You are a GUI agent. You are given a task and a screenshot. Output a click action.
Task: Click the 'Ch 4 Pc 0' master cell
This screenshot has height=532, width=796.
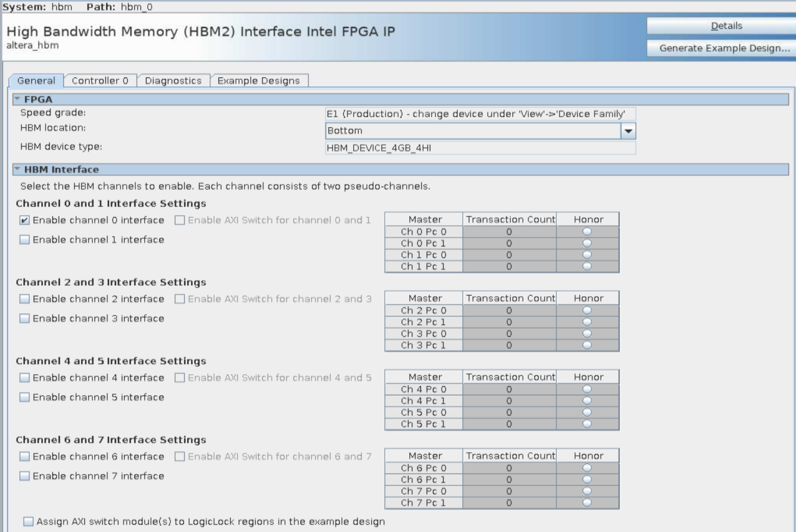click(x=424, y=389)
